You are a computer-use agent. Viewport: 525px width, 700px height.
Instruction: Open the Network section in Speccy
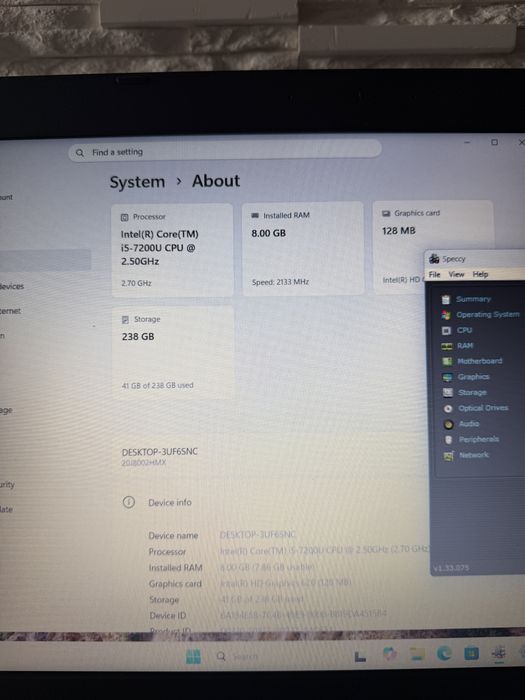[x=474, y=455]
